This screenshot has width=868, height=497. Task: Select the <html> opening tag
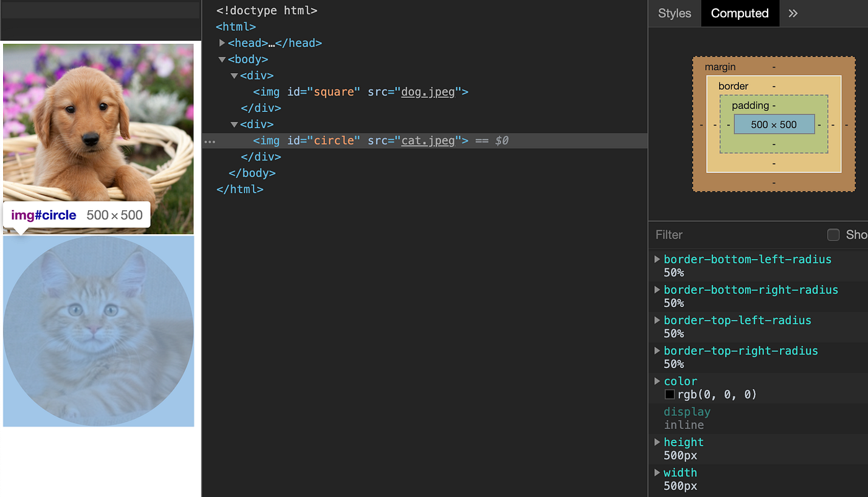pos(236,27)
